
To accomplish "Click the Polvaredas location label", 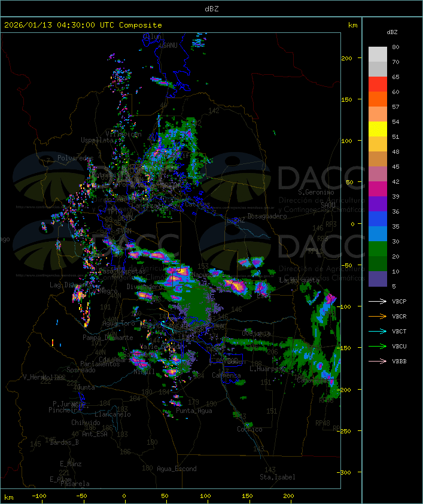I will tap(75, 158).
